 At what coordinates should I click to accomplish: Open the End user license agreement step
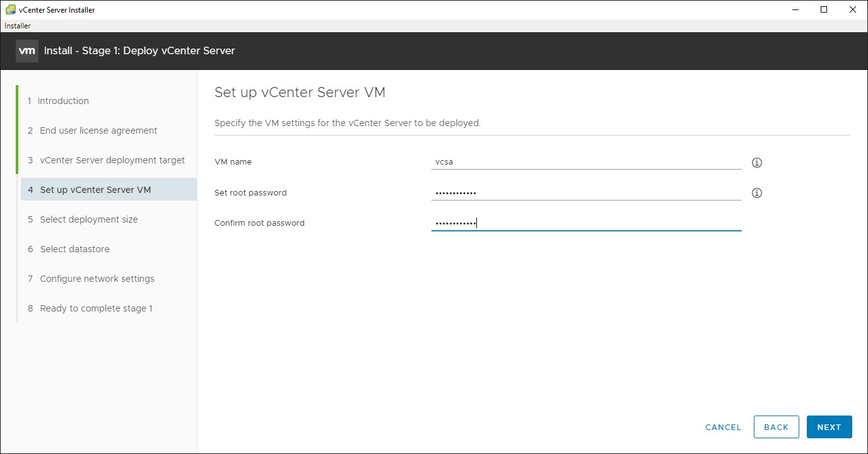(98, 131)
